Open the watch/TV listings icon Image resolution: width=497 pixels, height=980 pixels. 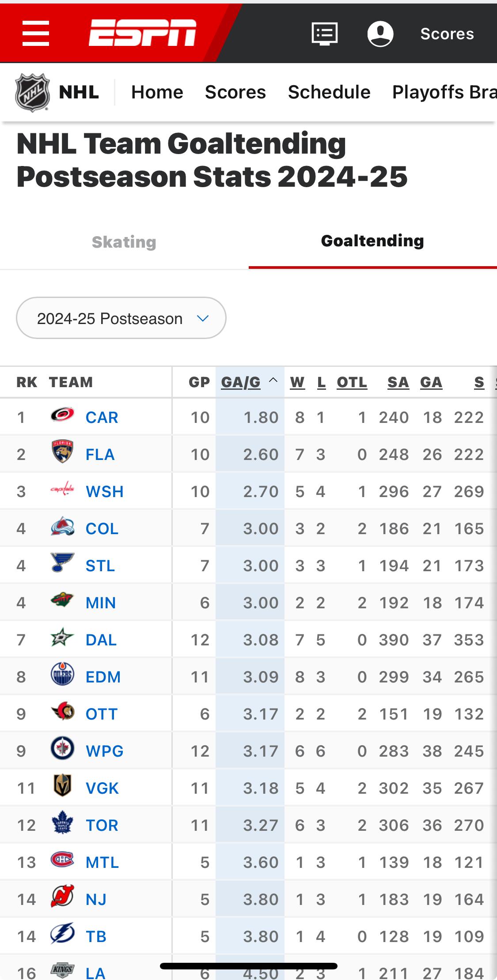pos(325,34)
